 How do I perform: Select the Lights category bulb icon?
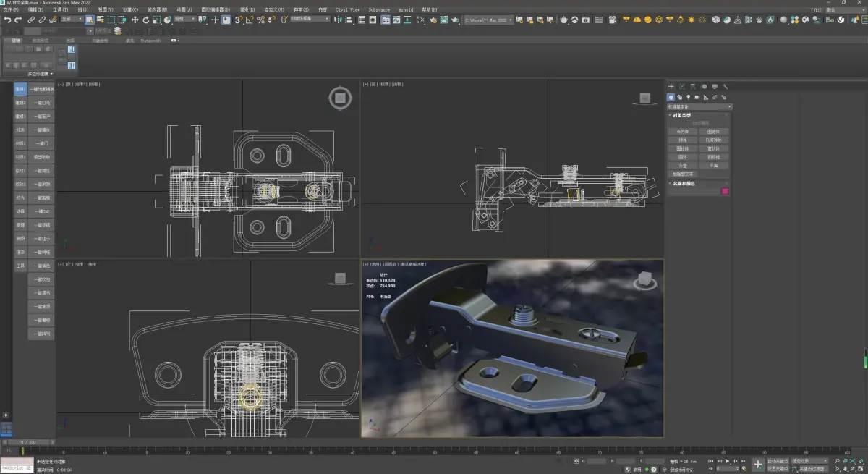(x=688, y=97)
